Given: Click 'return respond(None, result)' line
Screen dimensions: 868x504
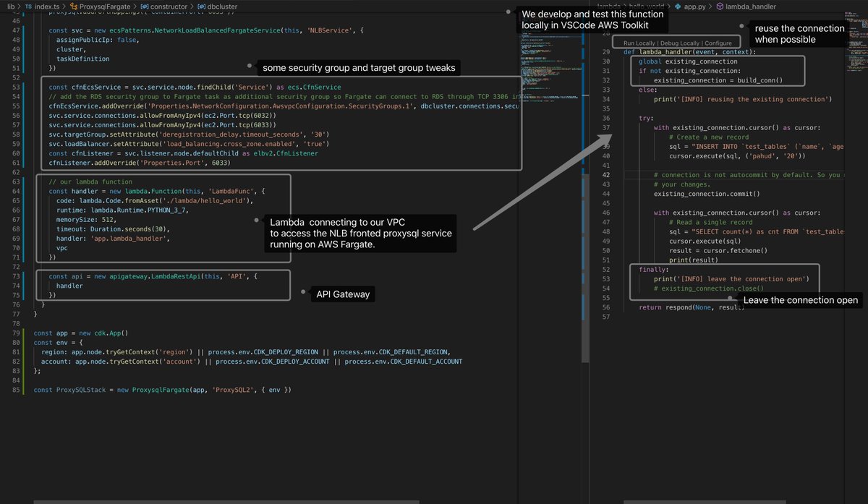Looking at the screenshot, I should click(692, 307).
